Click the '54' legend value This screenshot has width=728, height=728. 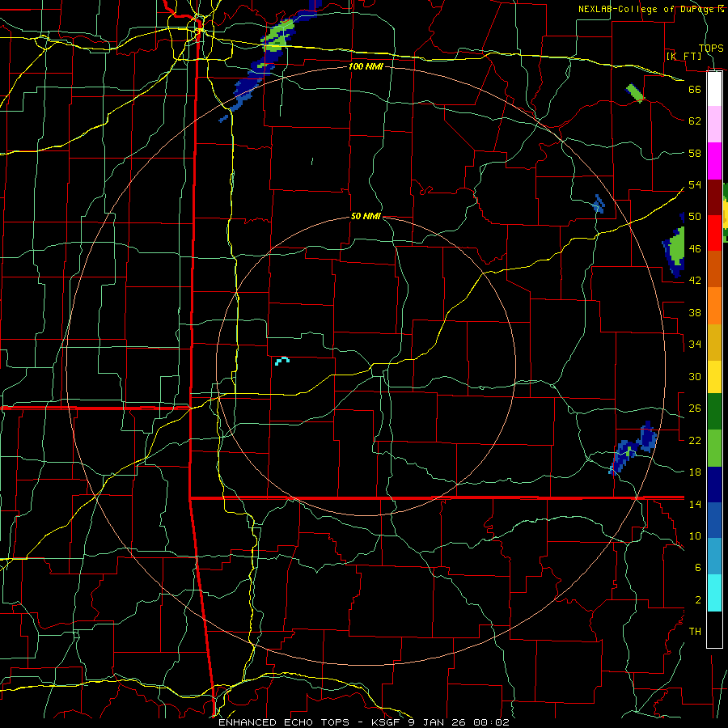pos(695,184)
